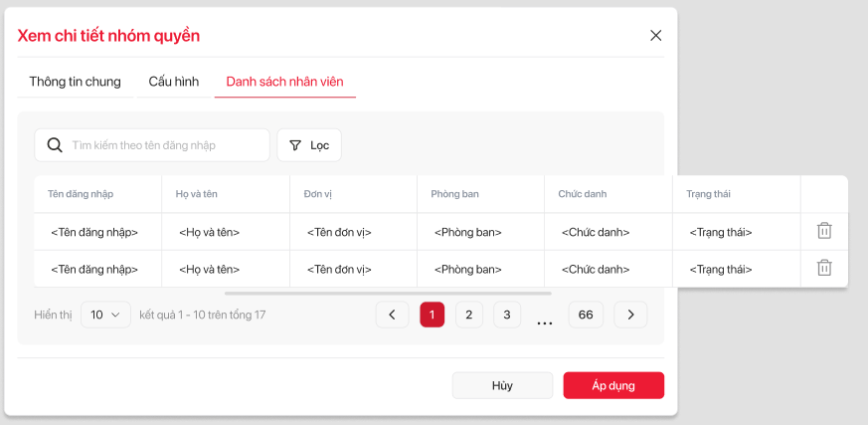Screen dimensions: 868x425
Task: Select current page 1 button
Action: [432, 315]
